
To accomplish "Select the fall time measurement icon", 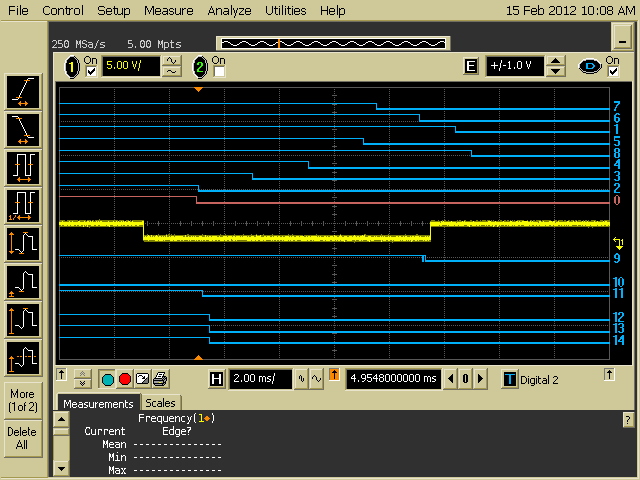I will 23,130.
